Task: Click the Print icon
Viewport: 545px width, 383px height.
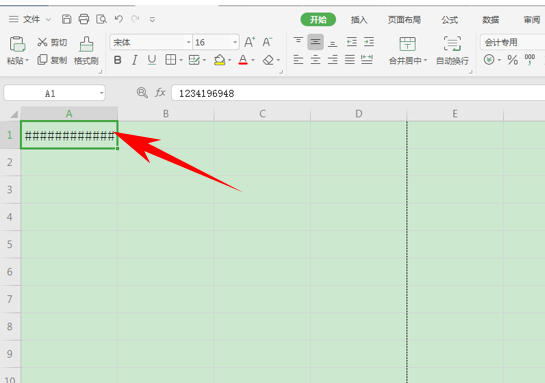Action: [84, 19]
